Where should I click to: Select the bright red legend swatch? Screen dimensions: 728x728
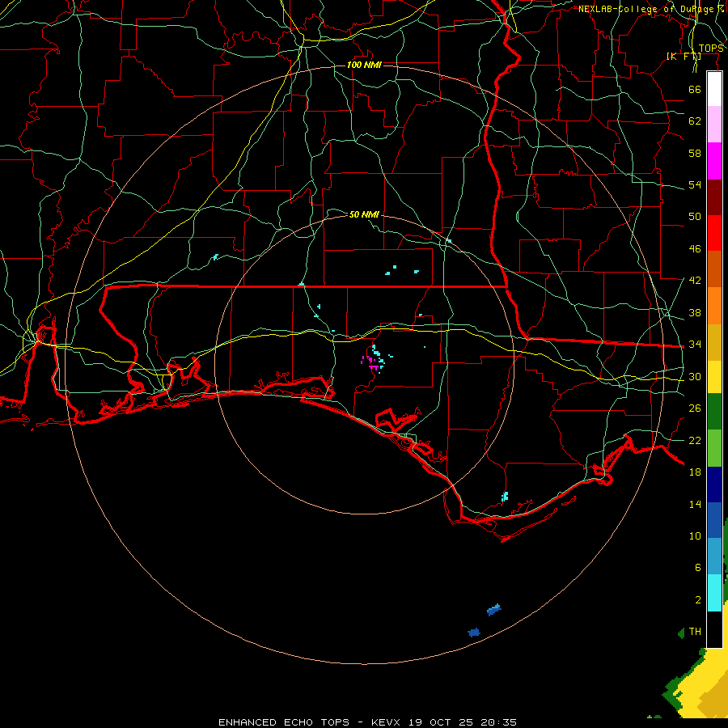(714, 233)
